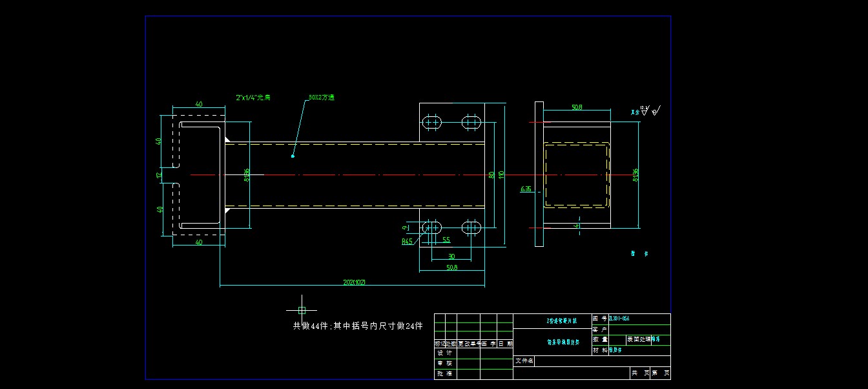Image resolution: width=868 pixels, height=389 pixels.
Task: Pick the 80 vertical dimension
Action: coord(491,175)
